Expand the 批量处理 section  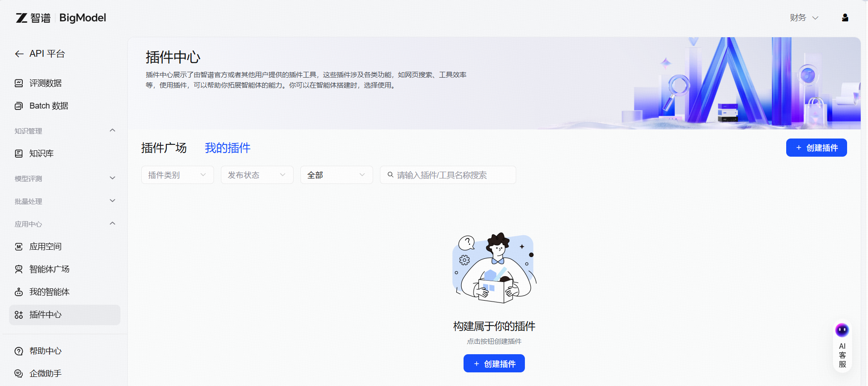point(112,201)
